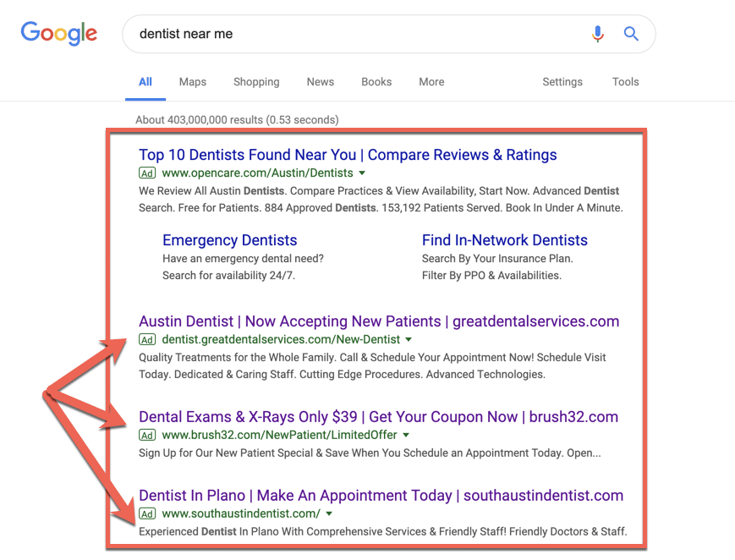Click the search box containing 'dentist near me'

[388, 34]
